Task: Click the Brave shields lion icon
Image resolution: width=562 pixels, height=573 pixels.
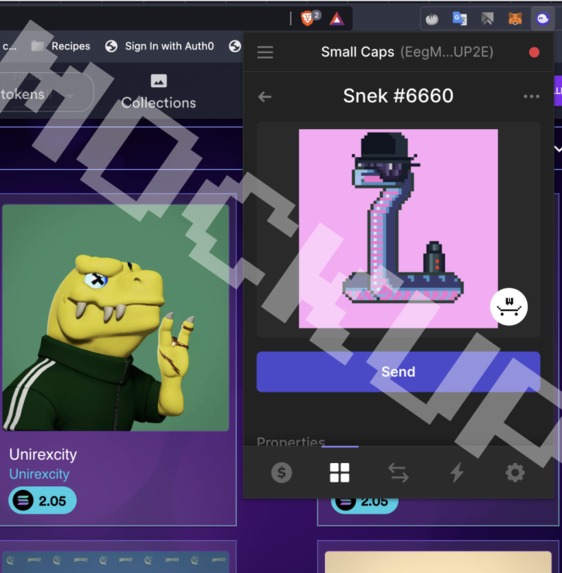Action: (307, 18)
